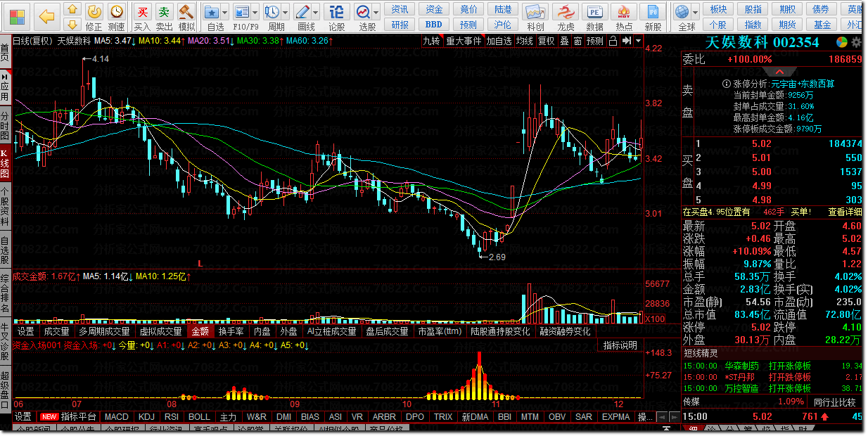The image size is (868, 436).
Task: Open dropdown arrow next to F10/F9
Action: click(255, 13)
